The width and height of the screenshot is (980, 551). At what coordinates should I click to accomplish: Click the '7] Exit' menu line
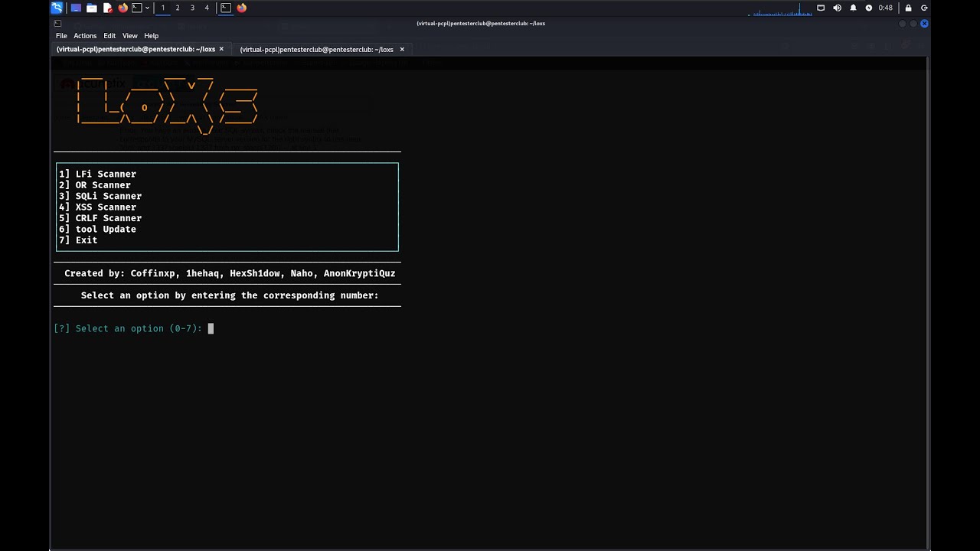click(x=78, y=240)
